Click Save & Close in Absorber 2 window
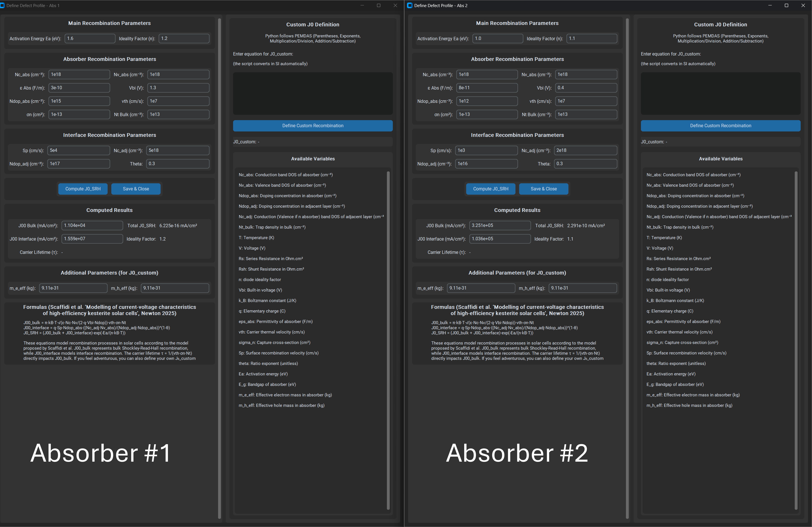The width and height of the screenshot is (812, 527). pos(543,189)
